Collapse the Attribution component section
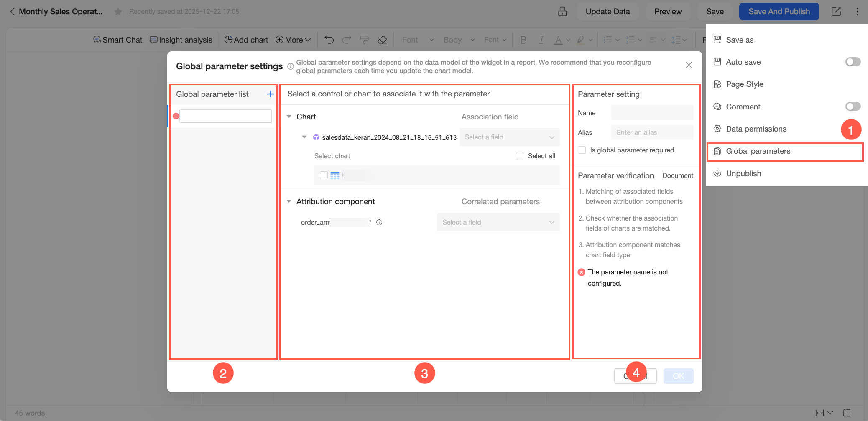 tap(289, 201)
